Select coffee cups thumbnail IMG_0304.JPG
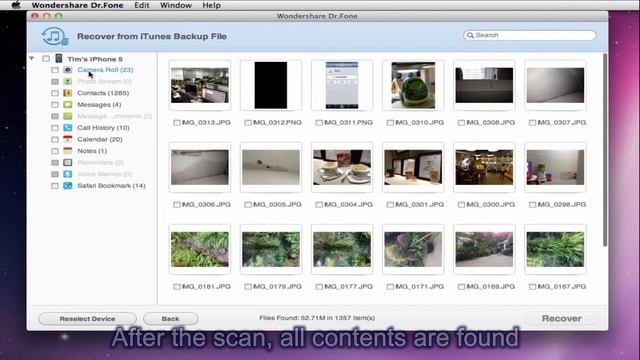 pyautogui.click(x=342, y=167)
